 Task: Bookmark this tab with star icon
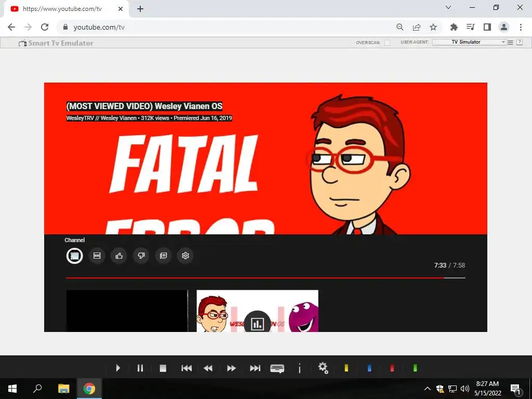tap(433, 27)
